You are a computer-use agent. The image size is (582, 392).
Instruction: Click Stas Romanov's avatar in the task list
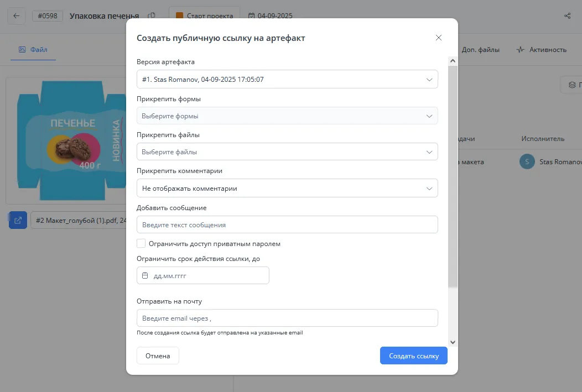[527, 161]
